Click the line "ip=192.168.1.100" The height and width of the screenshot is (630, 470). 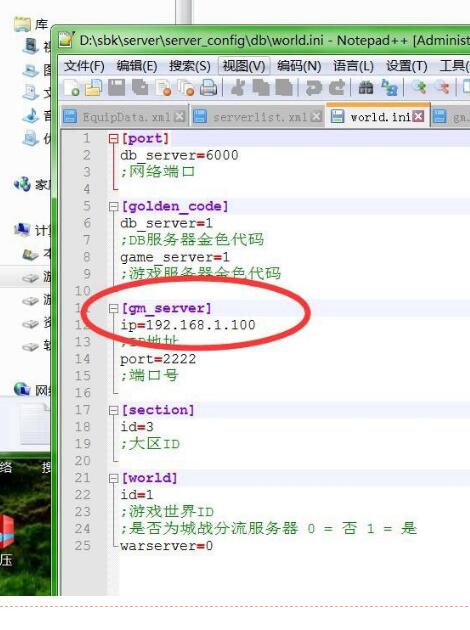tap(188, 325)
